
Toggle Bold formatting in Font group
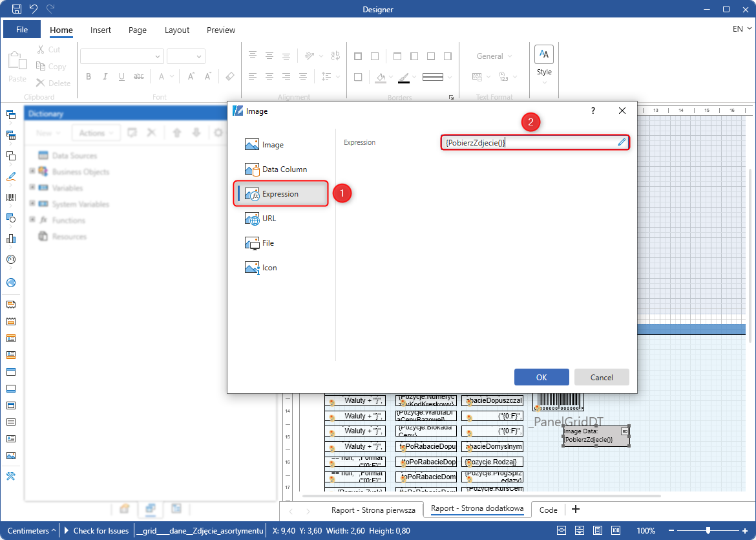coord(89,77)
